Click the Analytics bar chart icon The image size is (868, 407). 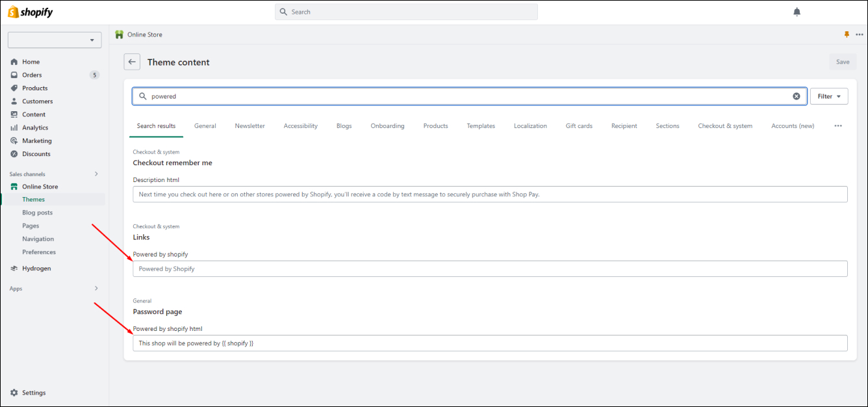14,127
